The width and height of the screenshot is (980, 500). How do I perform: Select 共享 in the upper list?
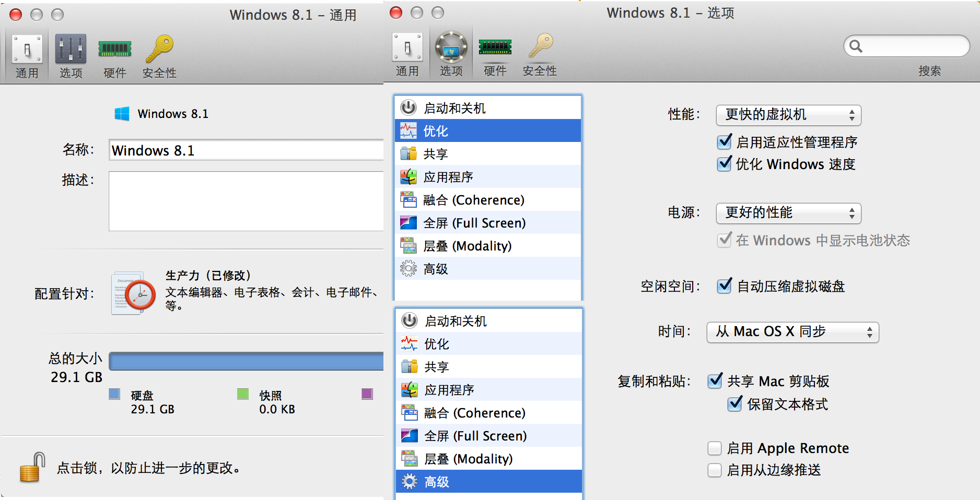[x=488, y=154]
